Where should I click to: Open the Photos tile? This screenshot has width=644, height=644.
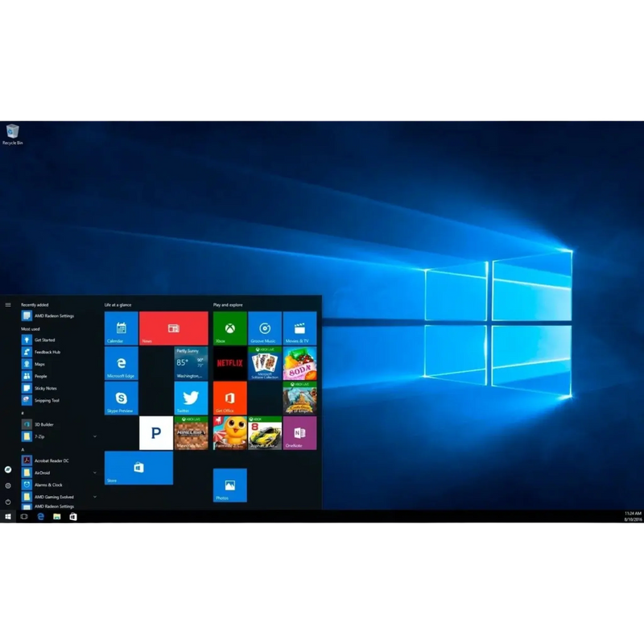pyautogui.click(x=229, y=485)
